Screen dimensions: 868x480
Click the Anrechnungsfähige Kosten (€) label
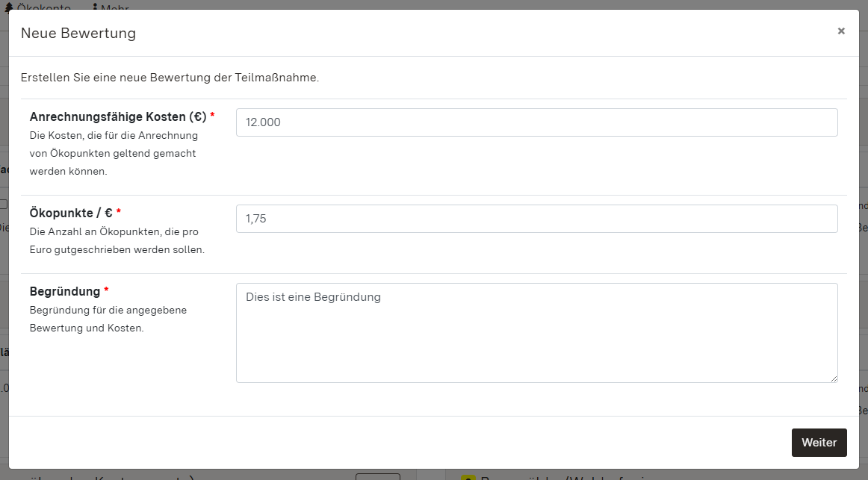(118, 116)
